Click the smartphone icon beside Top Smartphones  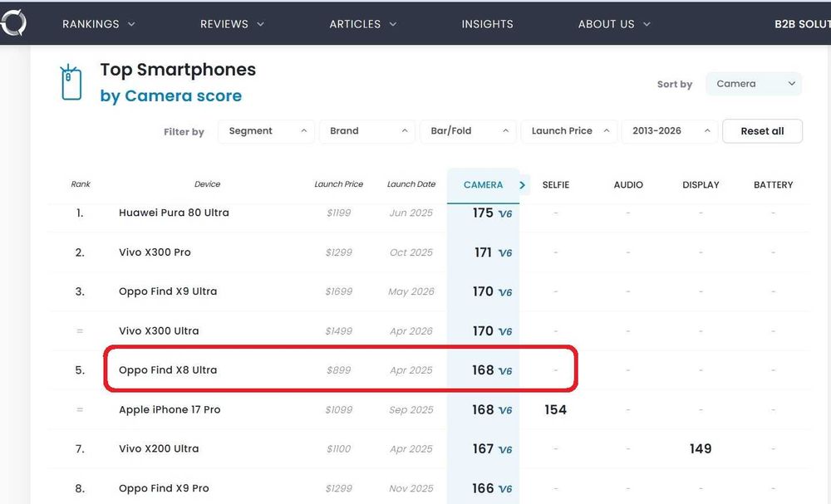[x=71, y=82]
